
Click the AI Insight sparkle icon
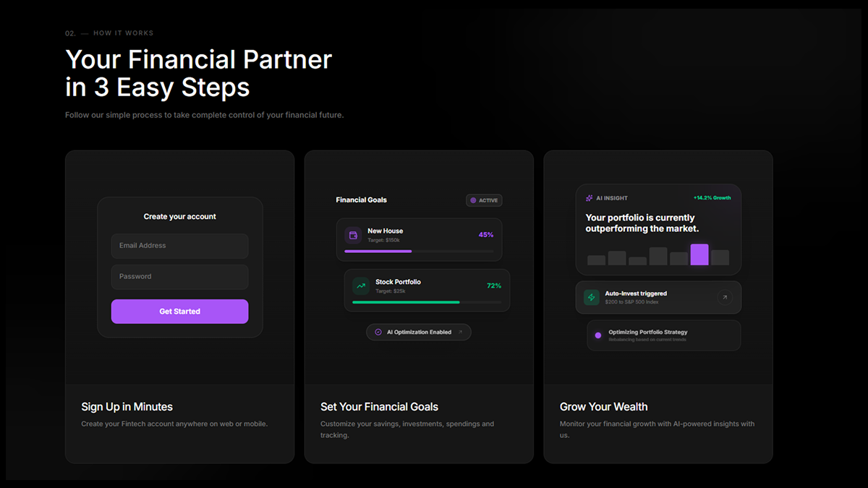click(590, 198)
